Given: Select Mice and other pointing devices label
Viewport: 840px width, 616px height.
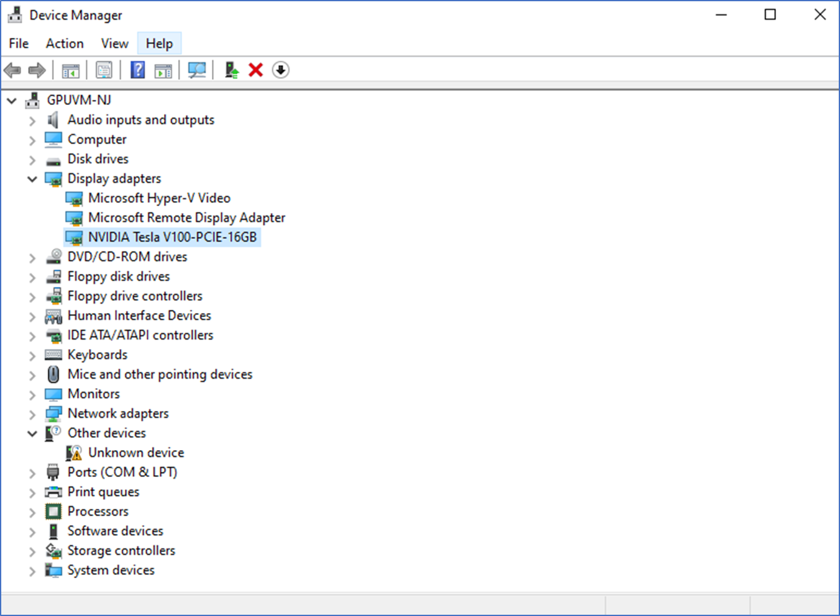Looking at the screenshot, I should pyautogui.click(x=160, y=374).
